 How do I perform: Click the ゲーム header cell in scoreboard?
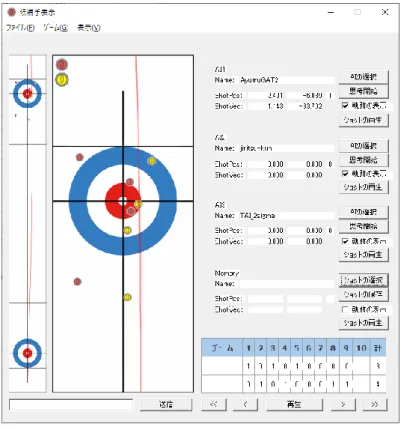pyautogui.click(x=222, y=348)
